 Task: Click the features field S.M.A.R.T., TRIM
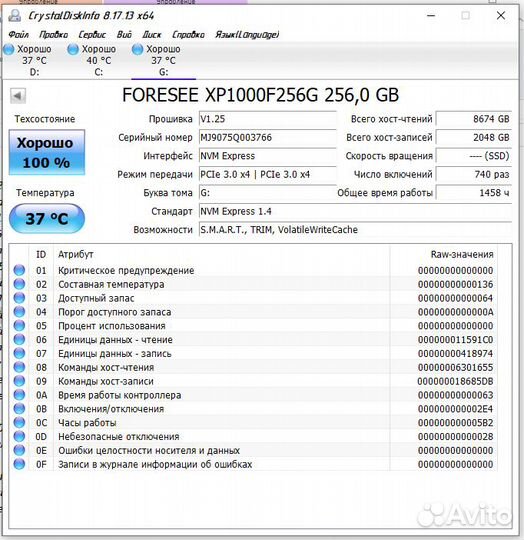click(x=355, y=230)
